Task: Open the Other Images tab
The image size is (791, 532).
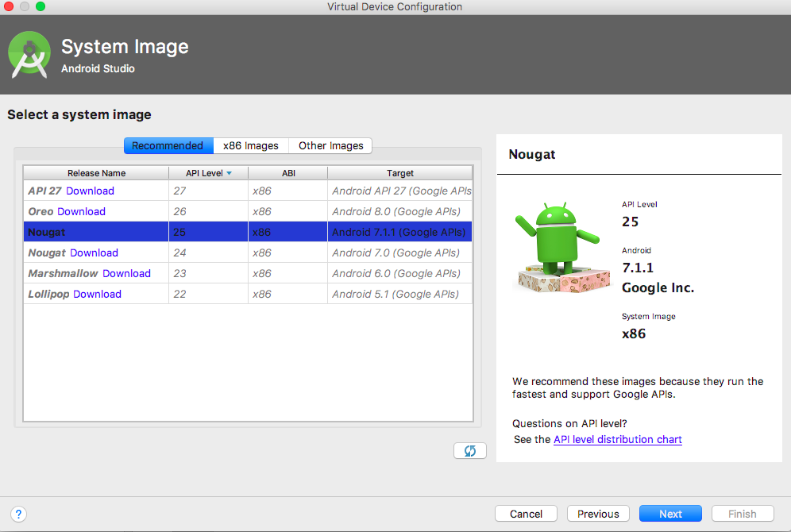Action: pyautogui.click(x=330, y=146)
